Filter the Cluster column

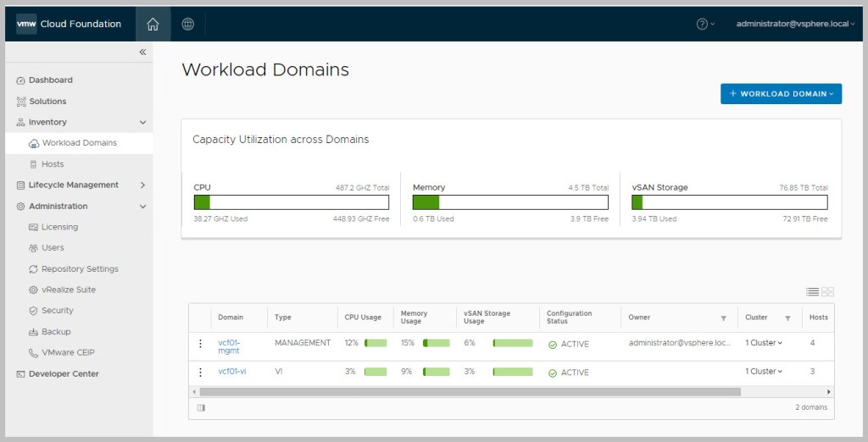[787, 318]
